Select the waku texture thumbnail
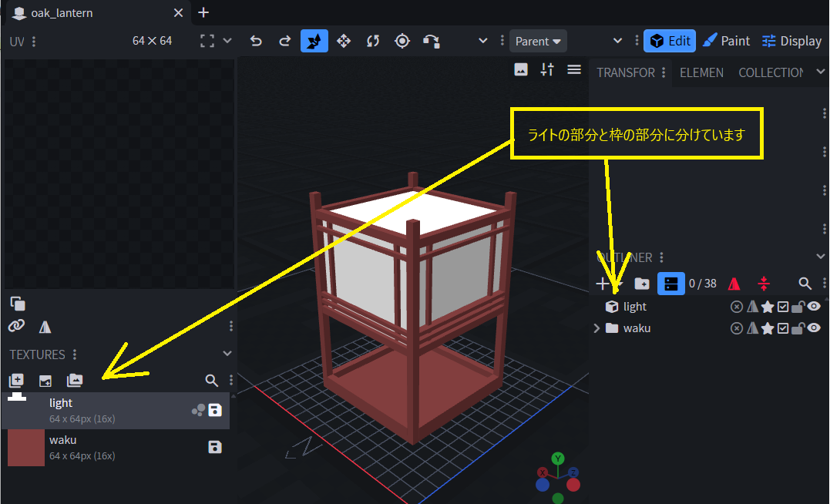830x504 pixels. tap(26, 447)
